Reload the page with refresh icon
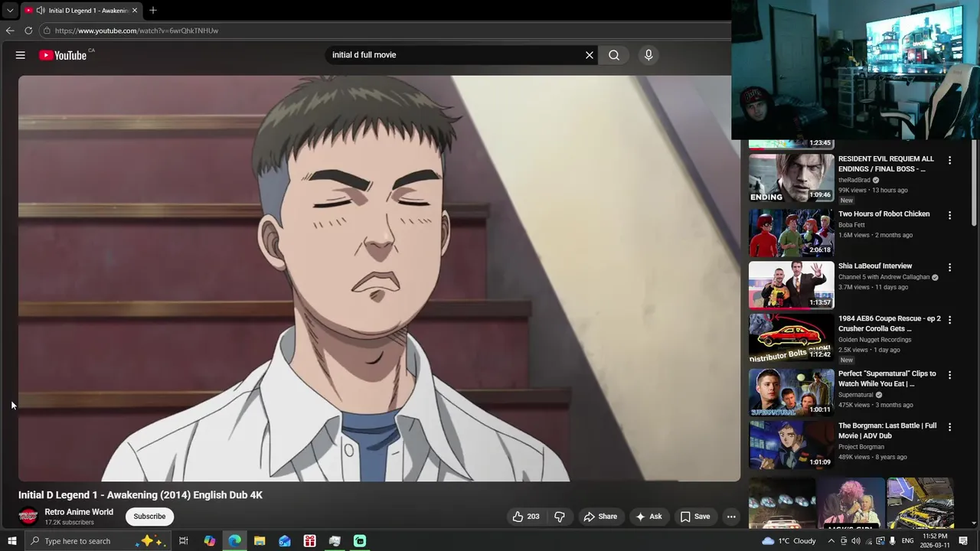 28,31
